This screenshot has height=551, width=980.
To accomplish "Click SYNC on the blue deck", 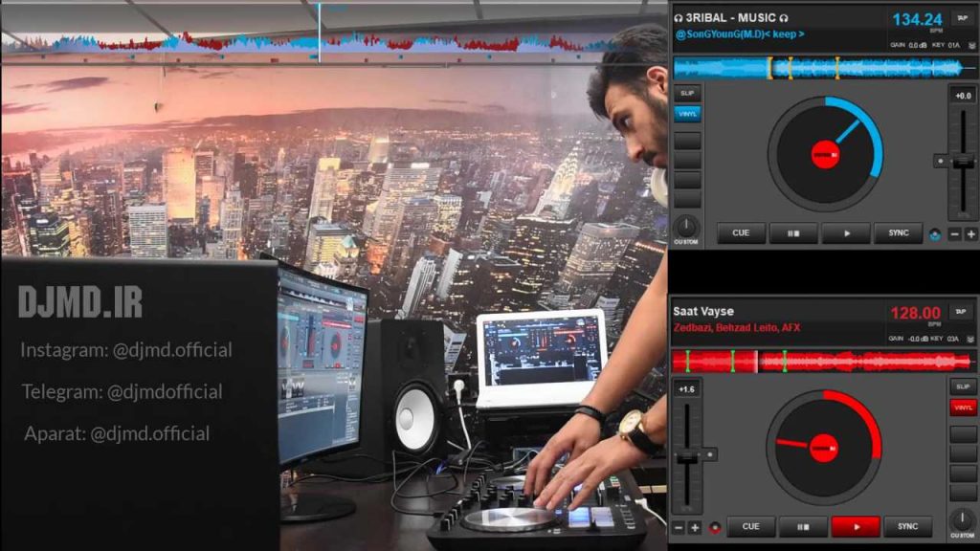I will (x=898, y=233).
